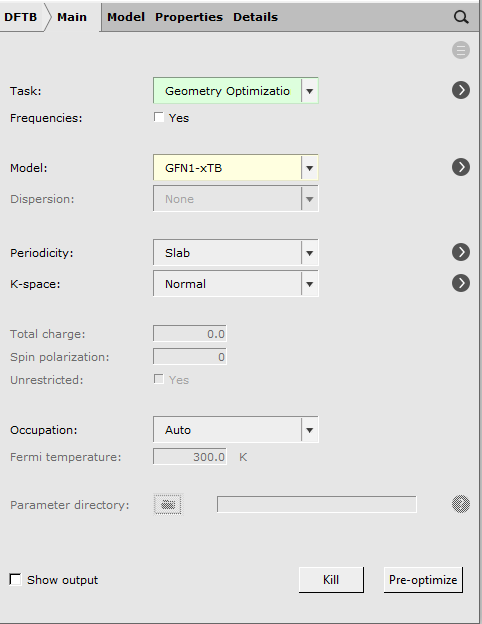The image size is (482, 624).
Task: Click the round menu icon below search
Action: (x=461, y=50)
